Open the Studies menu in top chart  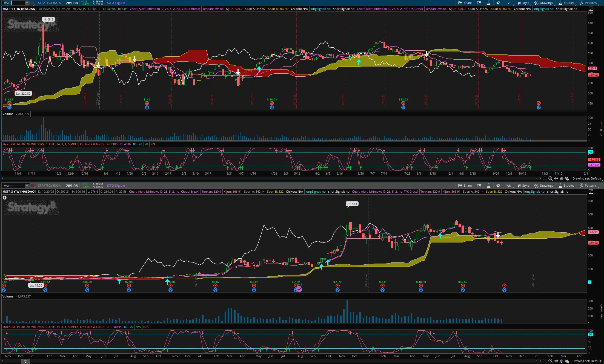pyautogui.click(x=566, y=3)
